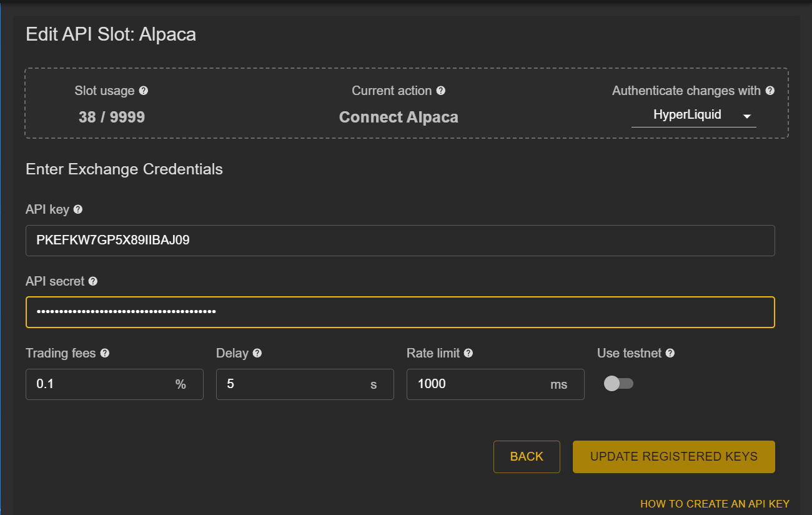Click the Back button
Viewport: 812px width, 515px height.
[527, 457]
